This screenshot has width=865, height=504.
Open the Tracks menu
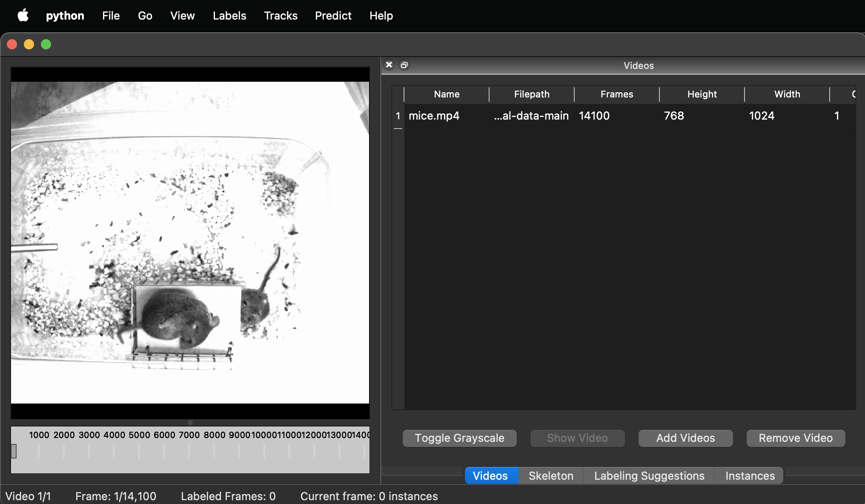(281, 16)
